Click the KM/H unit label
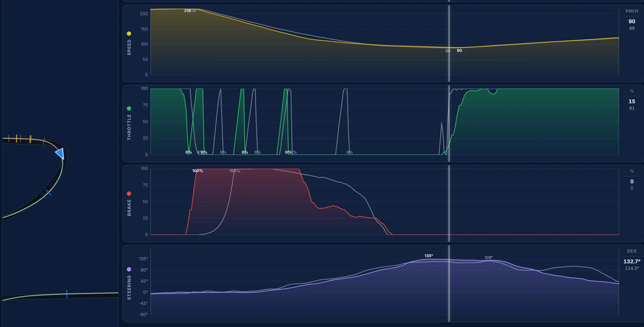This screenshot has height=327, width=644. coord(632,11)
